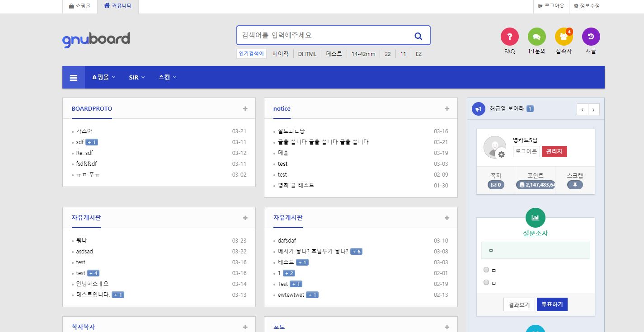The width and height of the screenshot is (644, 332).
Task: Open the 새글 history icon
Action: [591, 37]
